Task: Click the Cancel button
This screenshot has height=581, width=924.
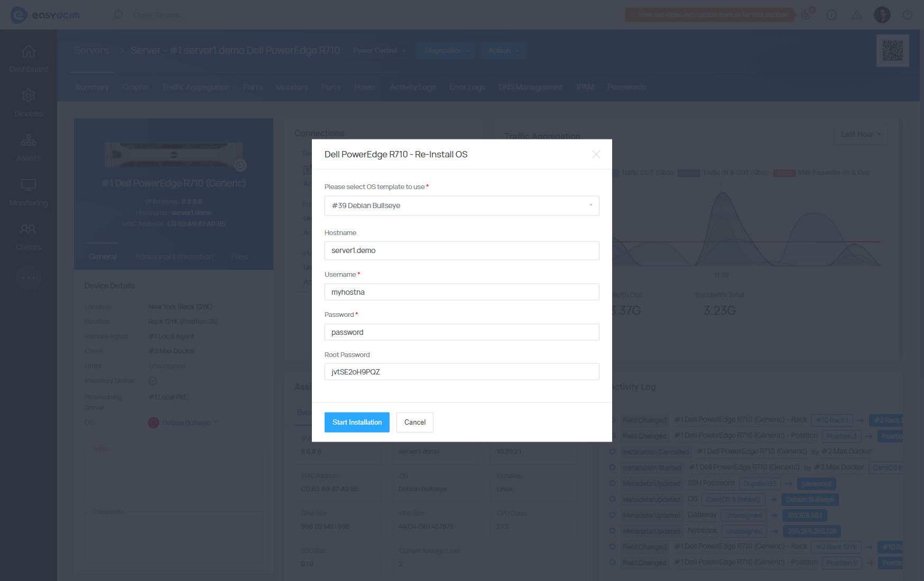Action: 415,423
